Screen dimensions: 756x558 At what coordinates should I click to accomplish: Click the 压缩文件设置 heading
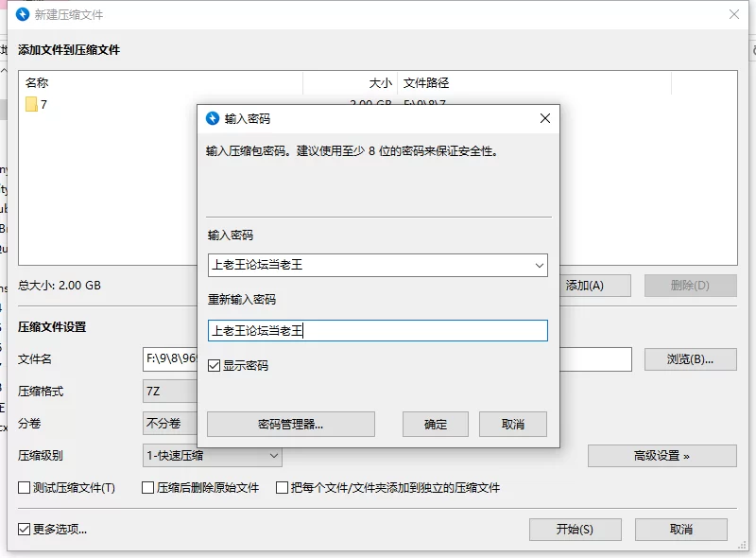(52, 327)
